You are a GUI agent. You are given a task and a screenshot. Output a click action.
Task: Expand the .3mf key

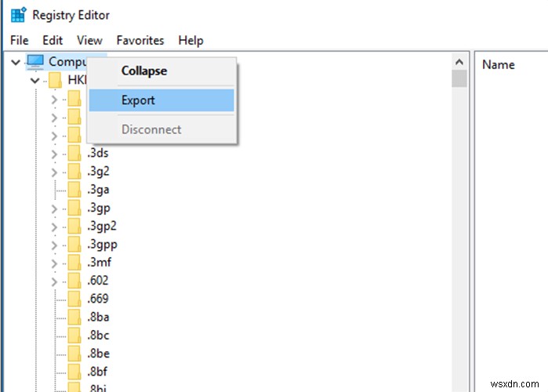54,263
